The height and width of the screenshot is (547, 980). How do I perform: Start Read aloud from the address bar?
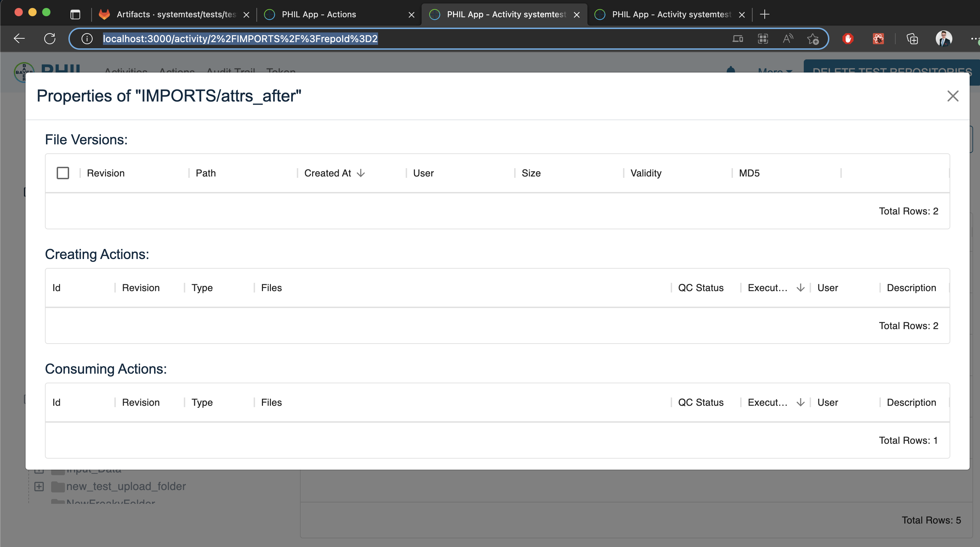[788, 39]
